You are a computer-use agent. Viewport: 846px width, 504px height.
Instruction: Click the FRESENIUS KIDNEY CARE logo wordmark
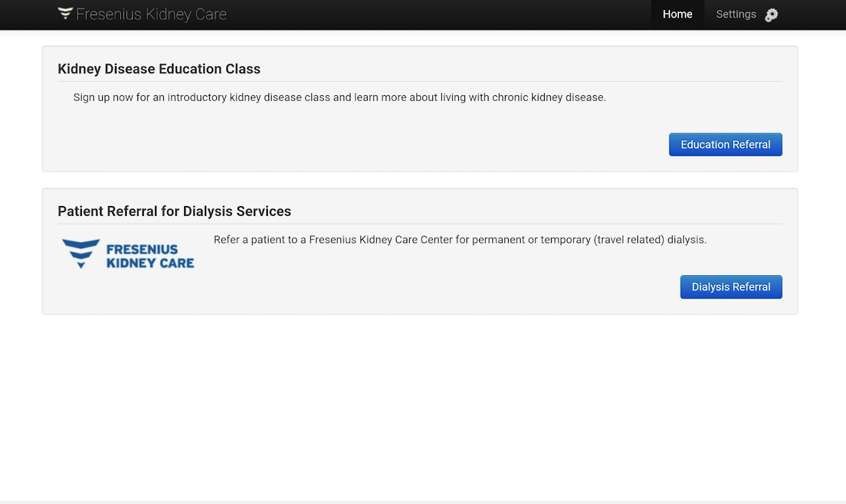point(150,256)
